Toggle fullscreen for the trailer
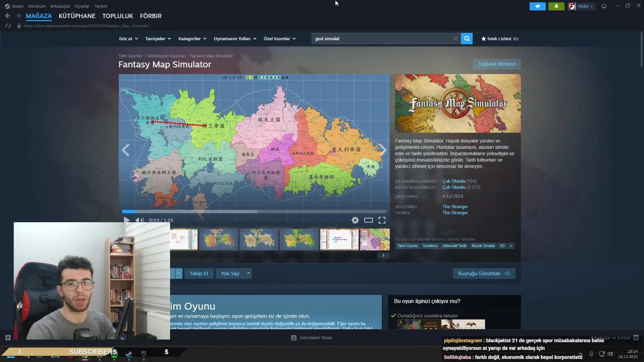The height and width of the screenshot is (362, 644). pyautogui.click(x=382, y=220)
